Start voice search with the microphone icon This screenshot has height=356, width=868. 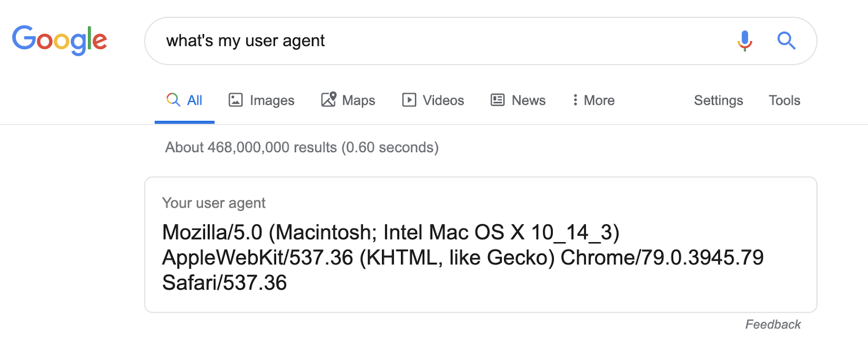tap(745, 41)
